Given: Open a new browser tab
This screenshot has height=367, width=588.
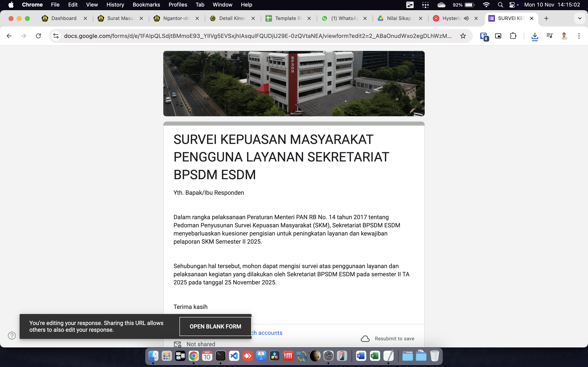Looking at the screenshot, I should click(x=546, y=18).
